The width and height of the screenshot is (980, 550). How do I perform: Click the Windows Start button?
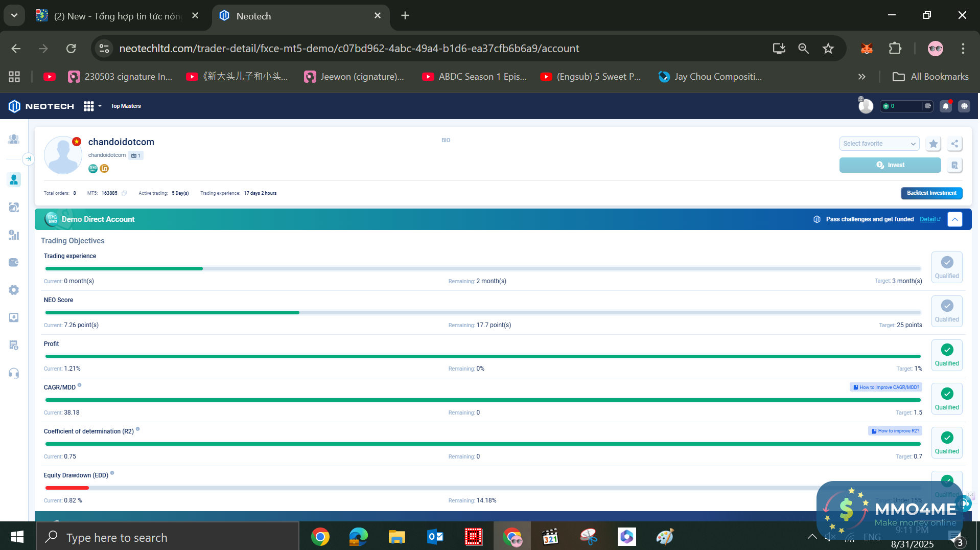pos(17,537)
